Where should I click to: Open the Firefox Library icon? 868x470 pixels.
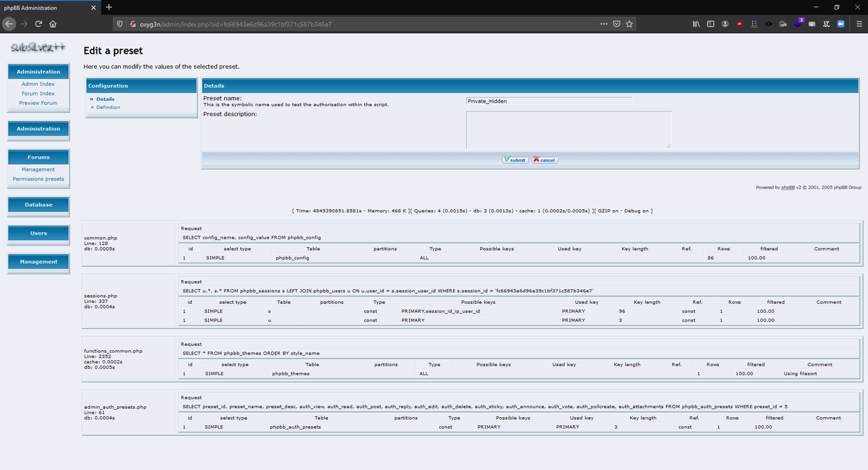click(696, 23)
